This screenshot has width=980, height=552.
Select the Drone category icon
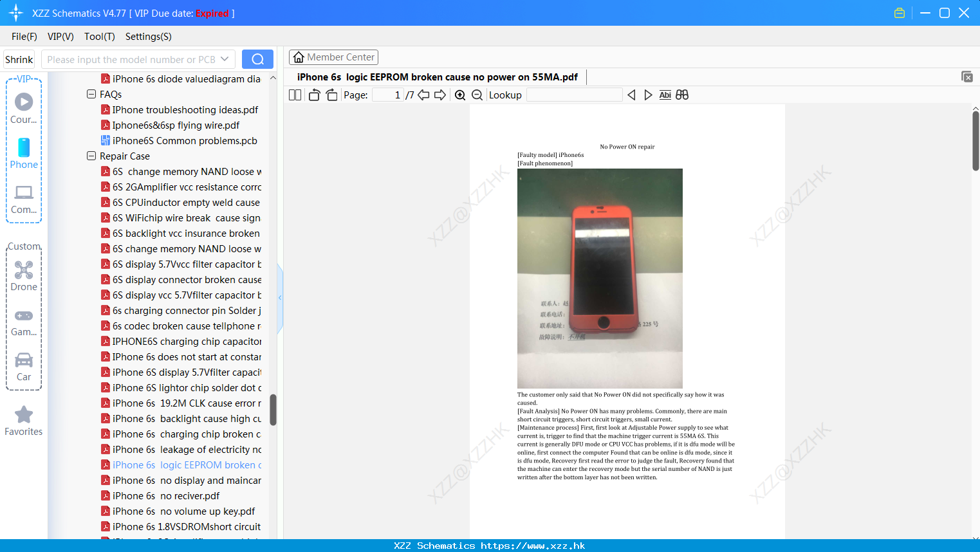[x=24, y=276]
